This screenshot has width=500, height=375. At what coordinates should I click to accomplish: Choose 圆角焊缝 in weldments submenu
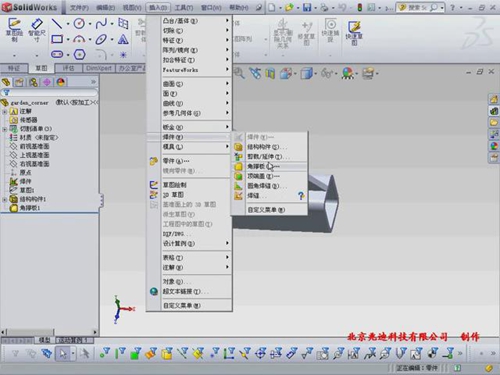[269, 186]
